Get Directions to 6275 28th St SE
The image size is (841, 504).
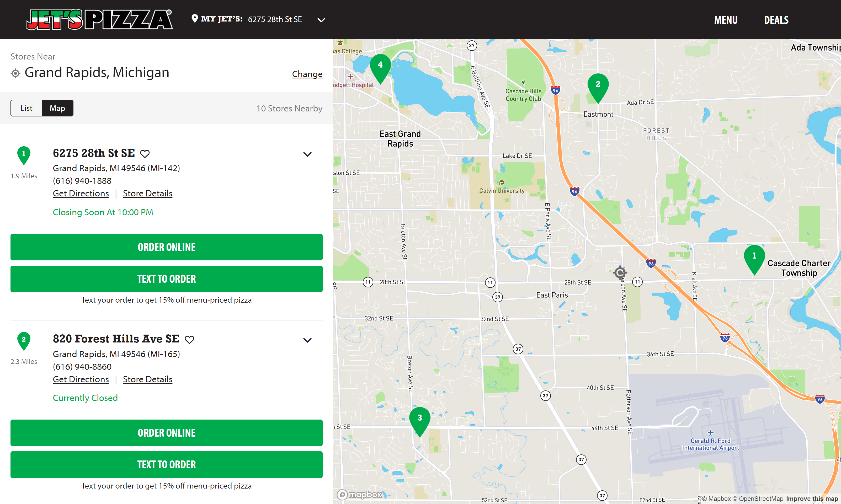pyautogui.click(x=81, y=193)
